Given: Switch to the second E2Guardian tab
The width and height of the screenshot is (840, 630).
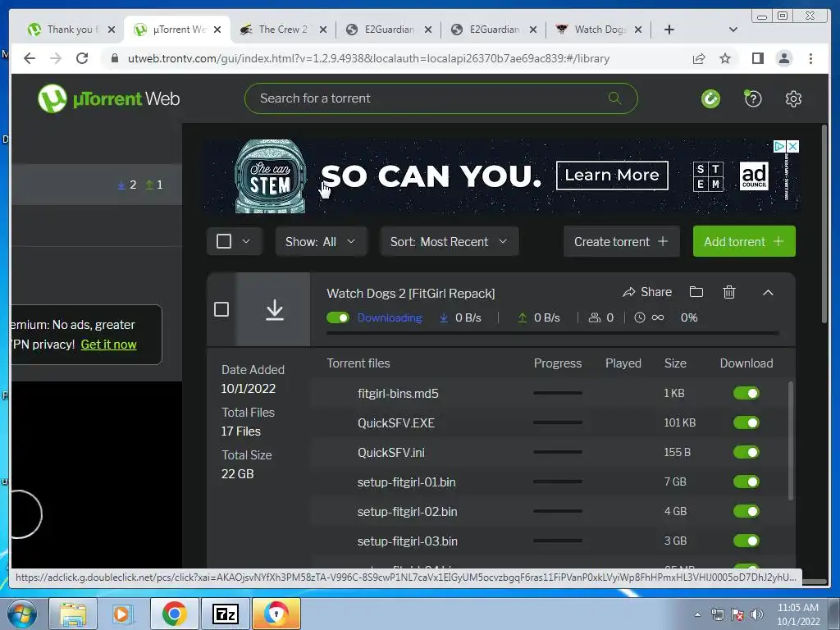Looking at the screenshot, I should pyautogui.click(x=493, y=30).
